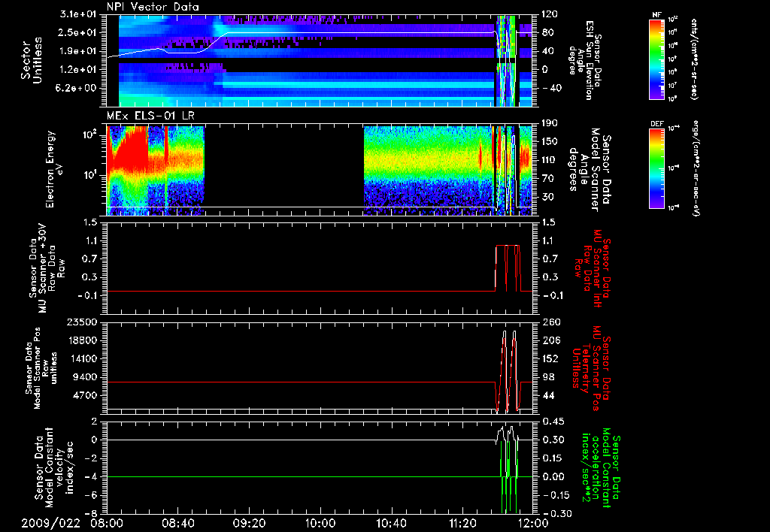The height and width of the screenshot is (532, 770).
Task: Click the 206 telemetry tick value
Action: 551,340
